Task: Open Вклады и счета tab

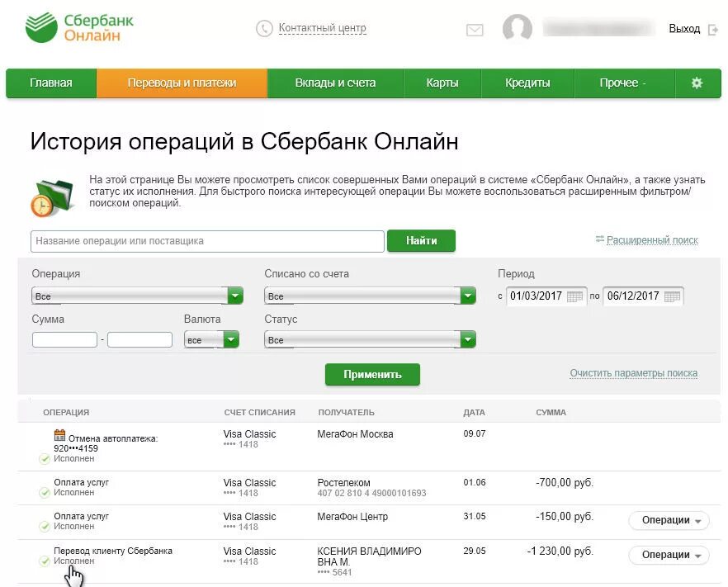Action: click(335, 83)
